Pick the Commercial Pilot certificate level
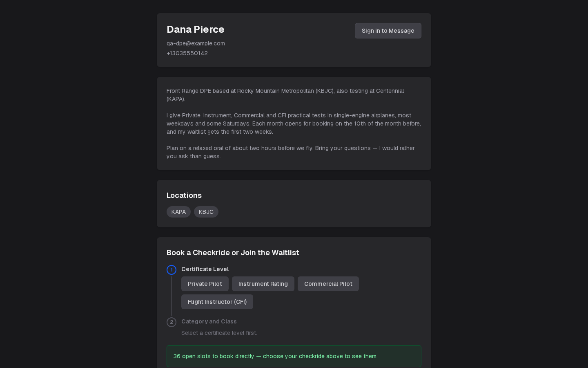 (328, 284)
